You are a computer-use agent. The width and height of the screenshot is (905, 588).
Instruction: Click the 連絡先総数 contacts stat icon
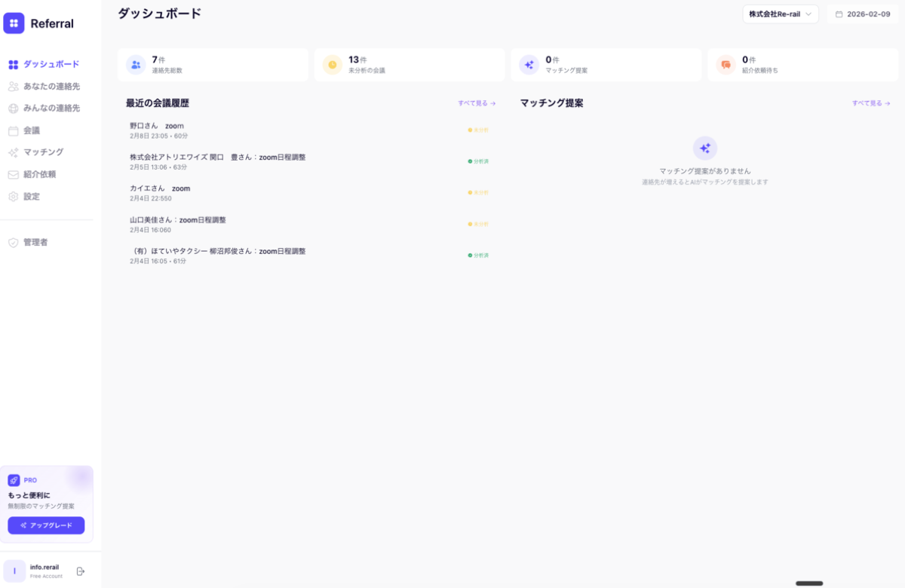tap(135, 64)
